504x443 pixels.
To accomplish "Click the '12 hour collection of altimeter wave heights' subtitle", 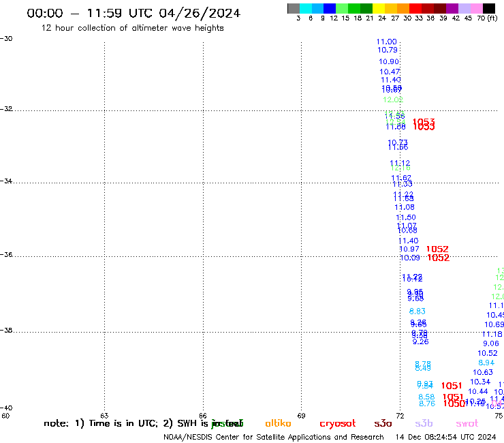I will tap(132, 28).
